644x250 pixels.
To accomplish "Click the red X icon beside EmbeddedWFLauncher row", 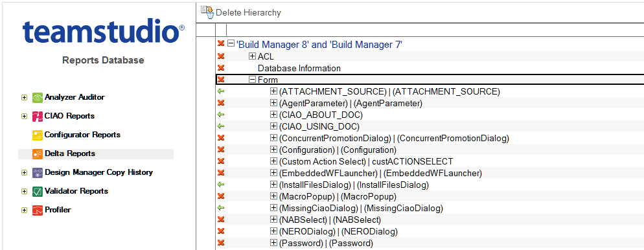I will [221, 173].
